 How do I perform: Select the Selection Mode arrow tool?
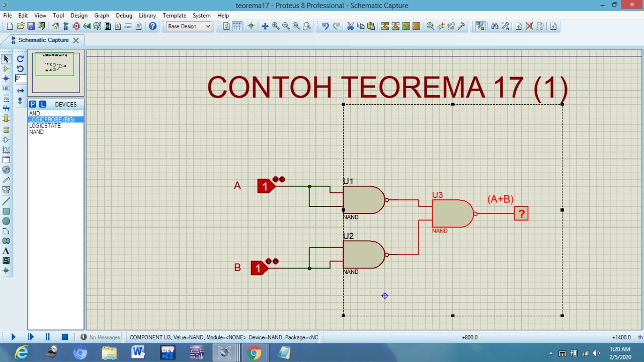tap(6, 59)
